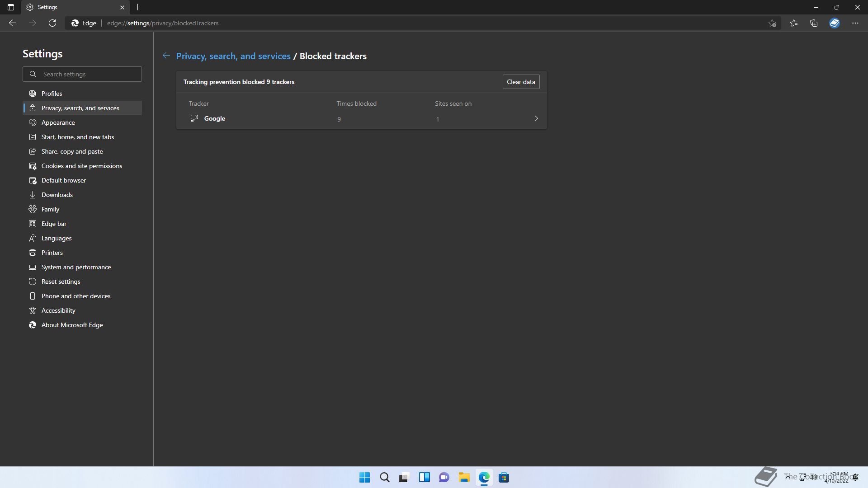Go back using the breadcrumb arrow
This screenshot has width=868, height=488.
click(x=166, y=56)
